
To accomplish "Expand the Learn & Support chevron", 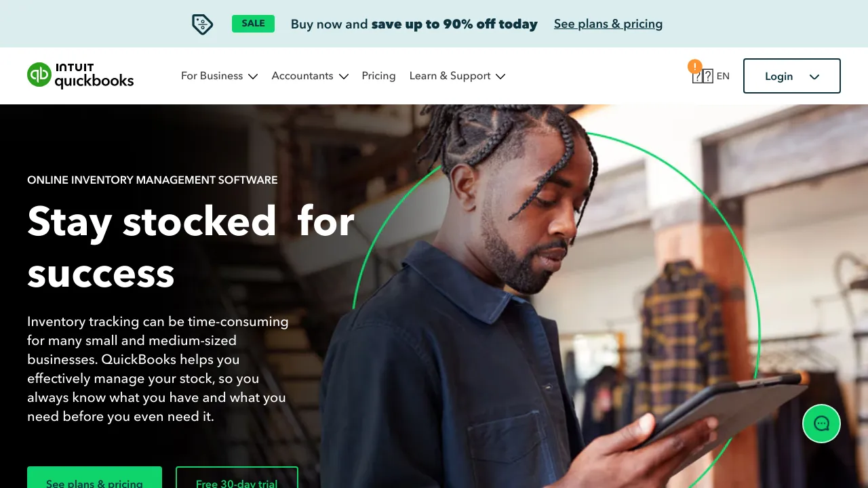I will [x=500, y=77].
